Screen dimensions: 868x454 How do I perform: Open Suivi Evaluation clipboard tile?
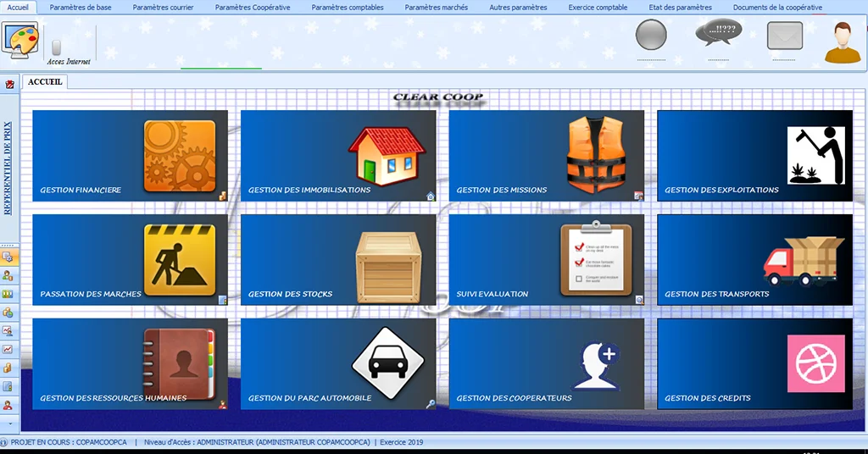547,260
